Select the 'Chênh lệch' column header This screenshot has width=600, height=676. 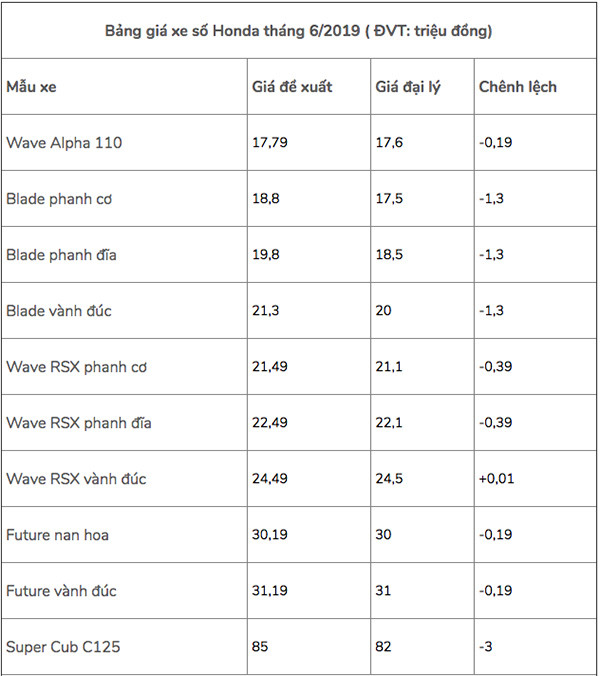click(517, 87)
